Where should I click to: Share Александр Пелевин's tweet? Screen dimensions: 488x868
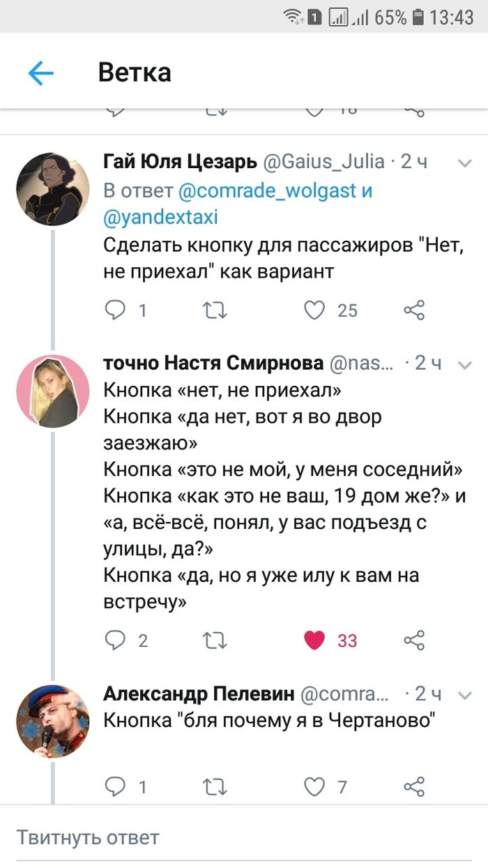(414, 787)
